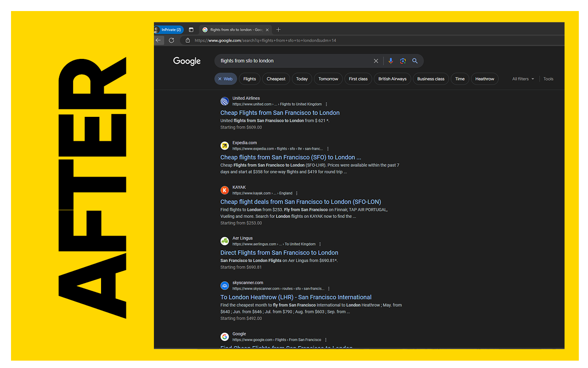Open Google Lens image search icon

(x=403, y=61)
